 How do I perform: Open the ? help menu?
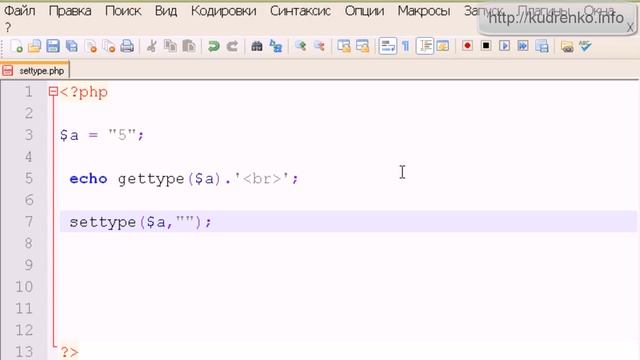8,27
